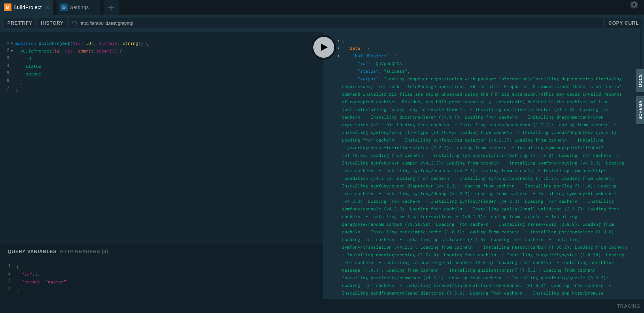
Task: Open the TRACING panel
Action: point(628,306)
